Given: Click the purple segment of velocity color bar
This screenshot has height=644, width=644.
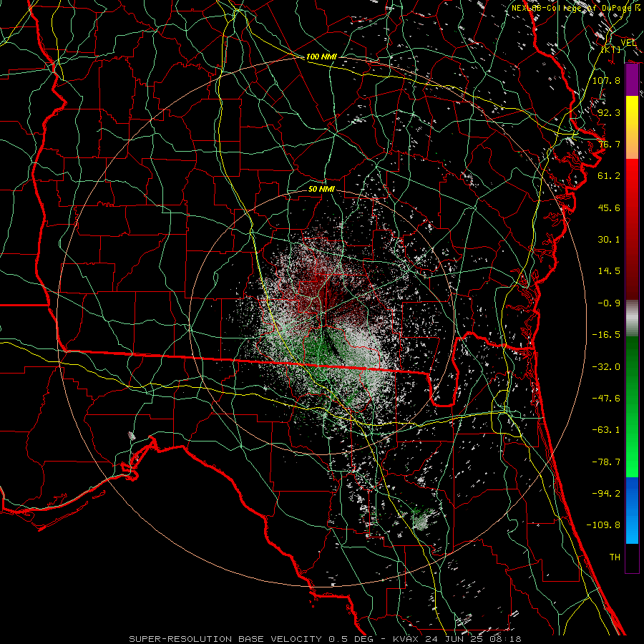Looking at the screenshot, I should [x=632, y=80].
